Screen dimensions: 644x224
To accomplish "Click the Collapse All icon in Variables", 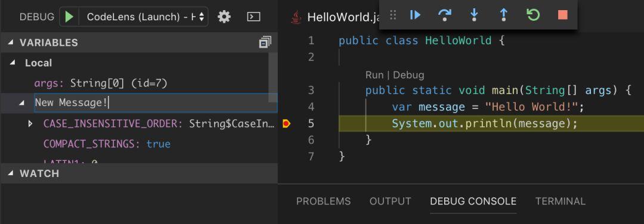I will click(x=265, y=42).
